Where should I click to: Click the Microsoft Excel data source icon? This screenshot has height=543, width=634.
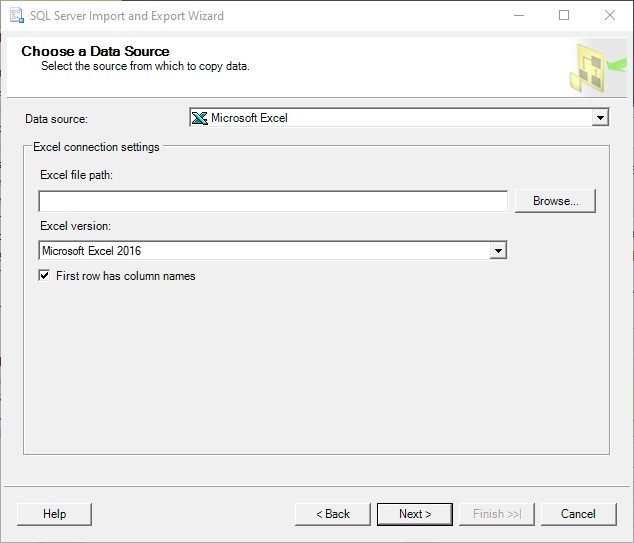tap(199, 118)
